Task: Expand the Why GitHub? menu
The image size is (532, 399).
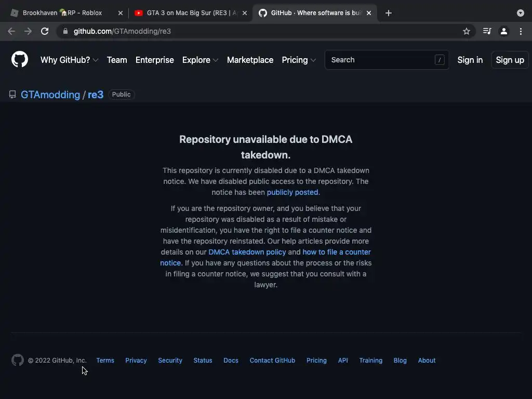Action: [69, 60]
